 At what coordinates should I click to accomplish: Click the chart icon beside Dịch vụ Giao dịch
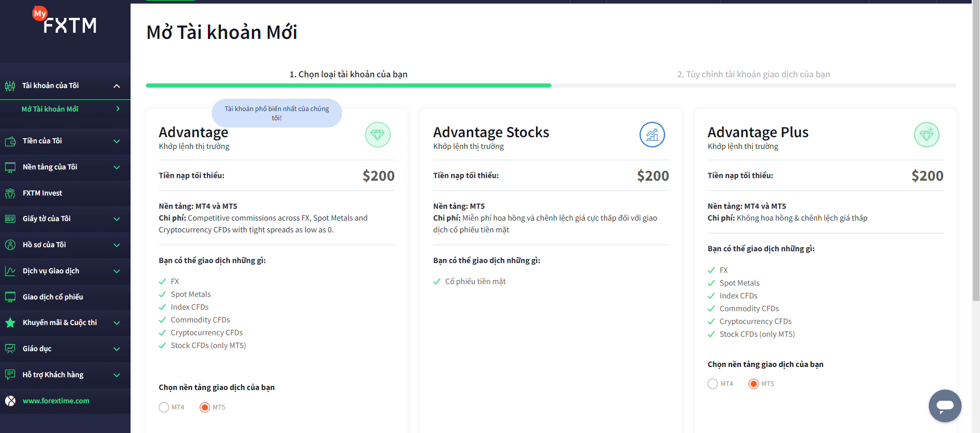pos(10,271)
